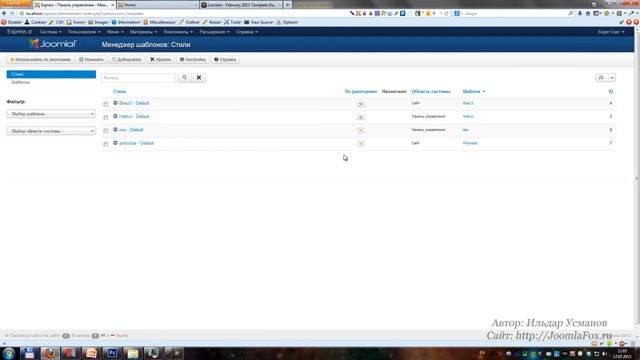Click the browser downloads arrow icon
Screen dimensions: 640x360
tap(580, 13)
